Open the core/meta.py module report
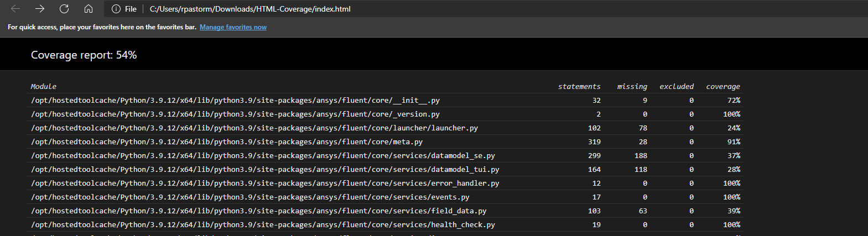This screenshot has width=868, height=236. coord(227,141)
